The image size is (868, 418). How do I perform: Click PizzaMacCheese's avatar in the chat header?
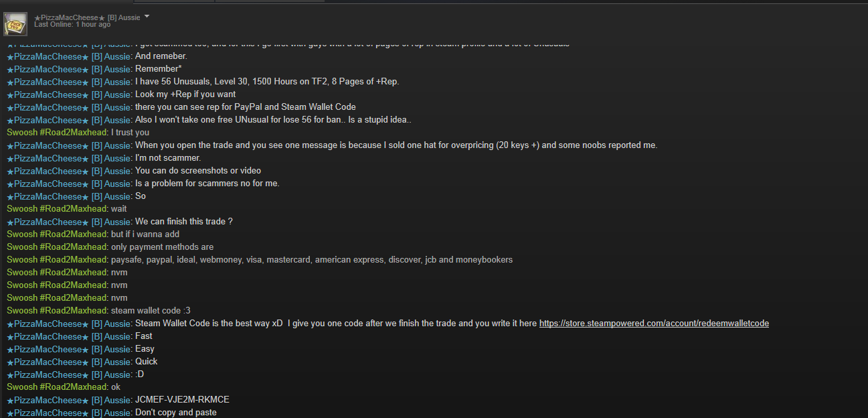click(x=15, y=23)
